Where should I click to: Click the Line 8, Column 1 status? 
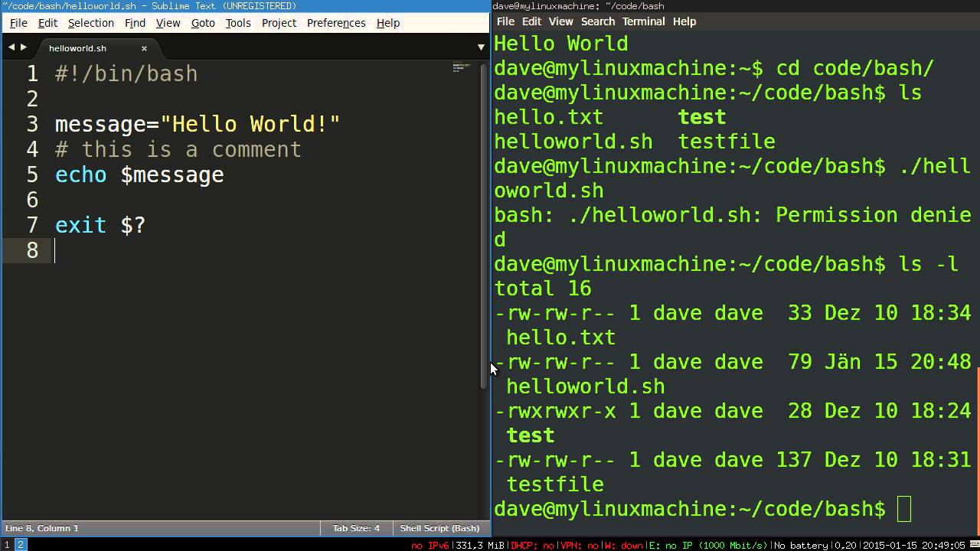pyautogui.click(x=42, y=528)
